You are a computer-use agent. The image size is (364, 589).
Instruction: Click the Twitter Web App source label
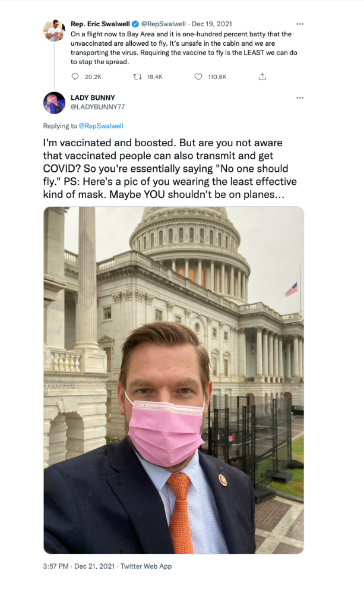click(146, 566)
